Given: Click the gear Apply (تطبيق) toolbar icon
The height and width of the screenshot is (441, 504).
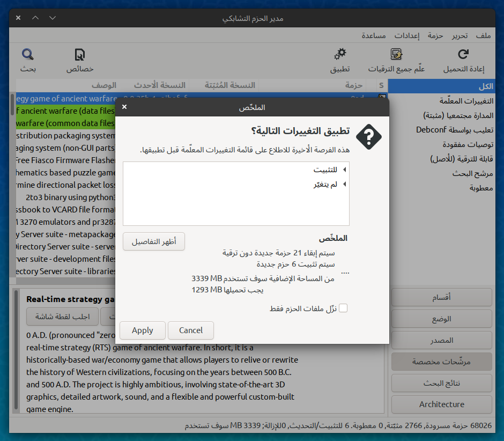Looking at the screenshot, I should tap(340, 54).
